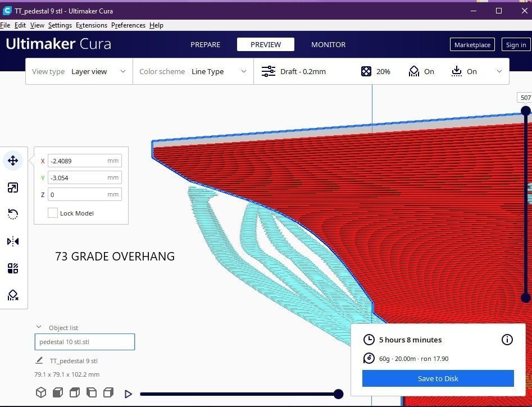
Task: Open the Edit menu
Action: (20, 25)
